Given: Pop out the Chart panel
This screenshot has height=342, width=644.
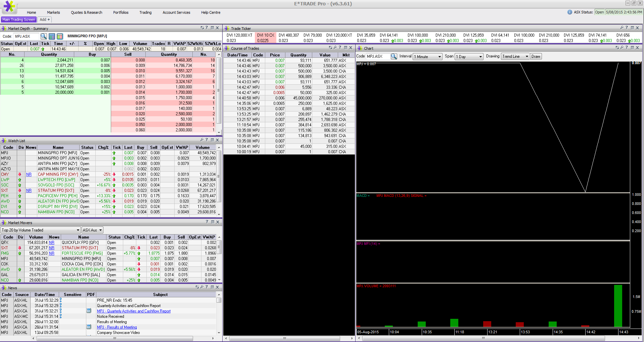Looking at the screenshot, I should click(x=632, y=48).
